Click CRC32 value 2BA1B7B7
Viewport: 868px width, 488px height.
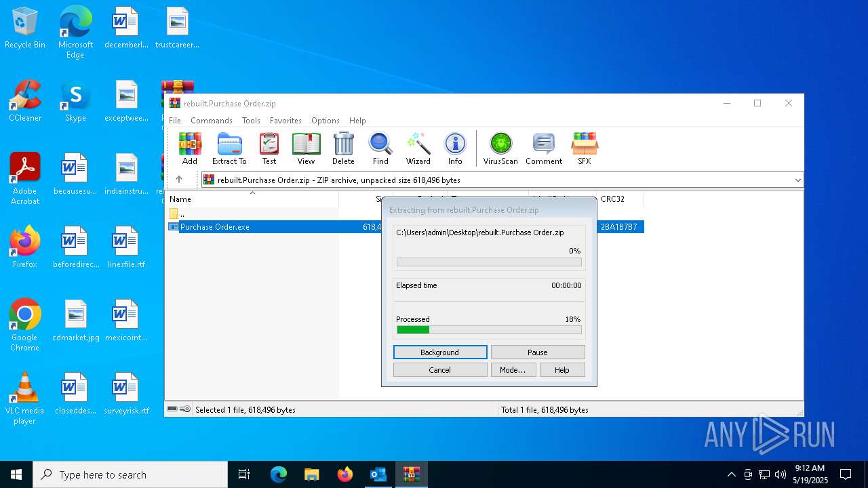(619, 227)
